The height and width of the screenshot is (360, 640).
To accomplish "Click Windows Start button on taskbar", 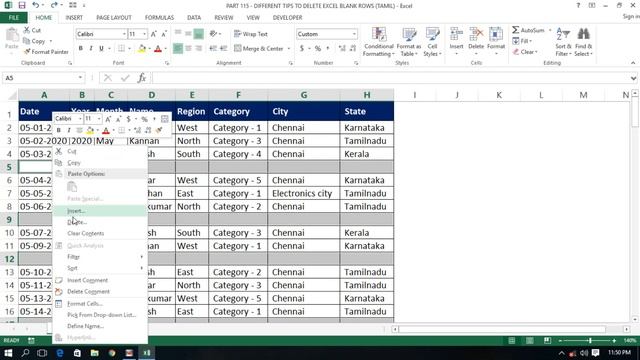I will point(8,353).
